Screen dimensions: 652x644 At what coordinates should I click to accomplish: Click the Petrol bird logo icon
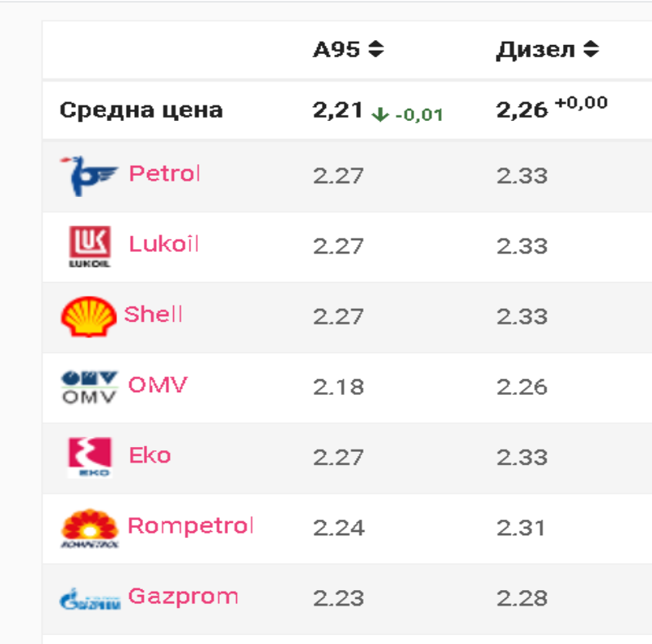[89, 176]
